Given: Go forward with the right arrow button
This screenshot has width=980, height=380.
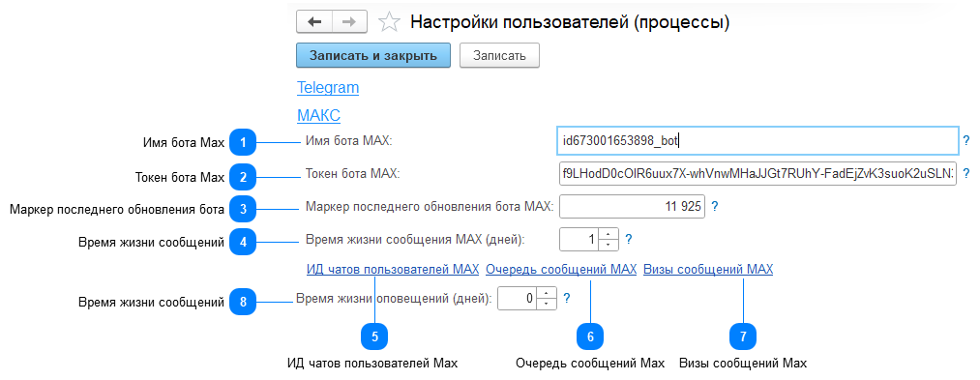Looking at the screenshot, I should pos(350,22).
